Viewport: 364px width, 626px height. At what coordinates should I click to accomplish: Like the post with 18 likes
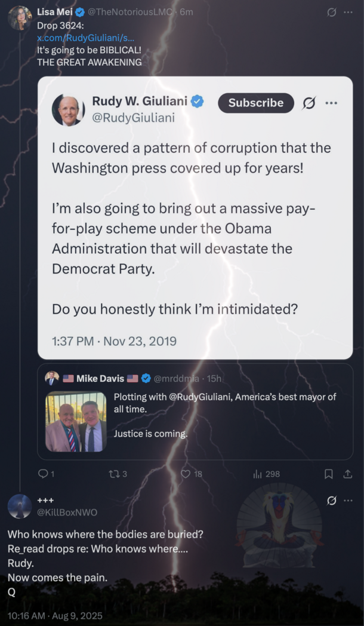(185, 474)
